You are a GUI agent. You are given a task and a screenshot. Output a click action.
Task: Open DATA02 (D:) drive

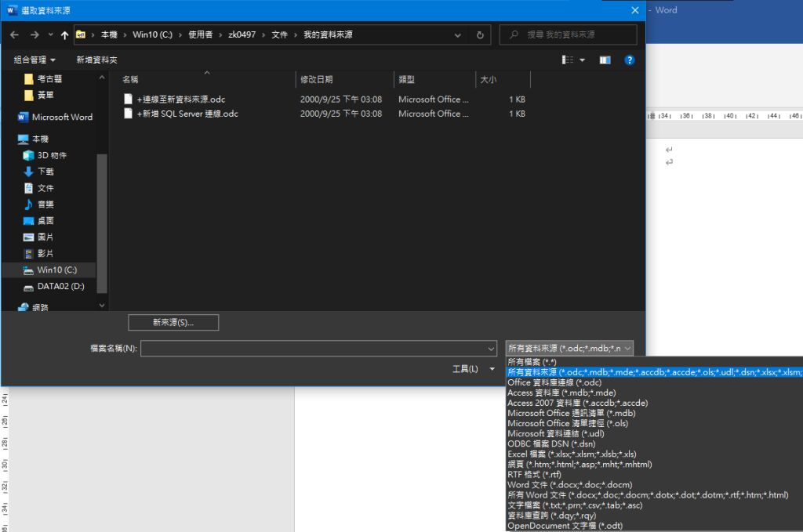60,287
